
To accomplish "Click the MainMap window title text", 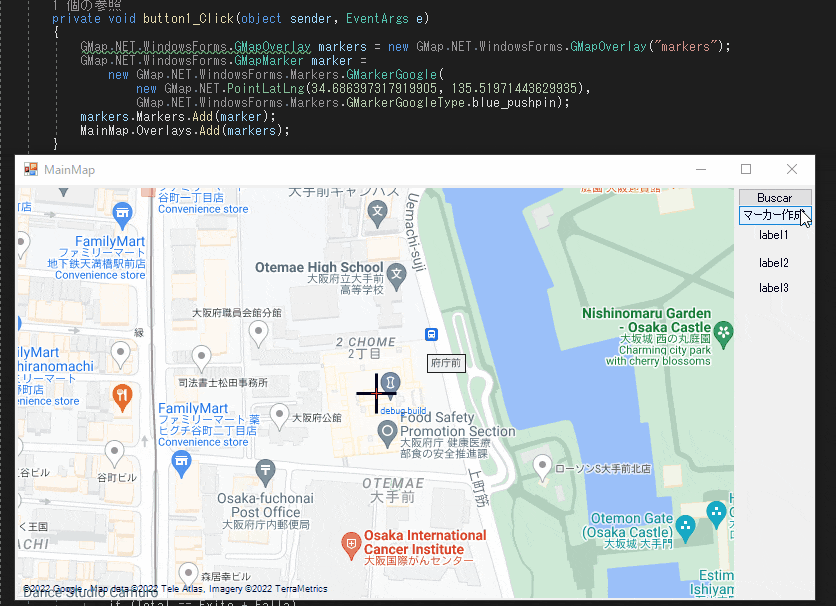I will click(69, 170).
